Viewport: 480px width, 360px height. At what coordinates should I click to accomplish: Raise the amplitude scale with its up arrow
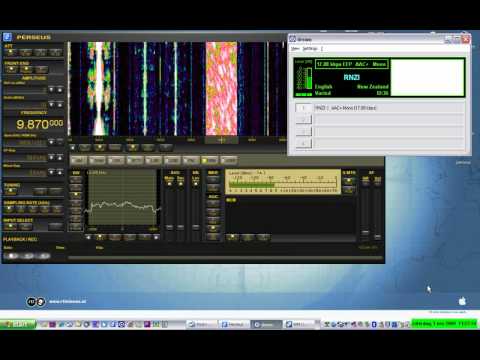coord(60,105)
